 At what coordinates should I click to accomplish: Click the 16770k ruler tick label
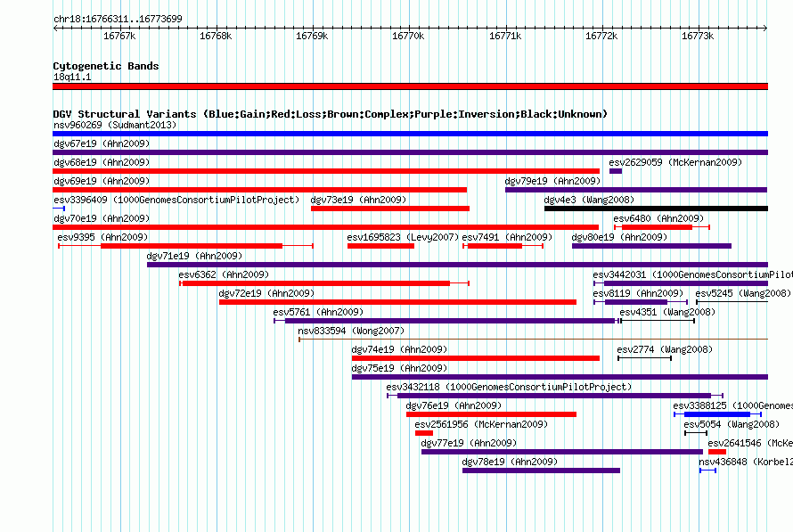408,36
